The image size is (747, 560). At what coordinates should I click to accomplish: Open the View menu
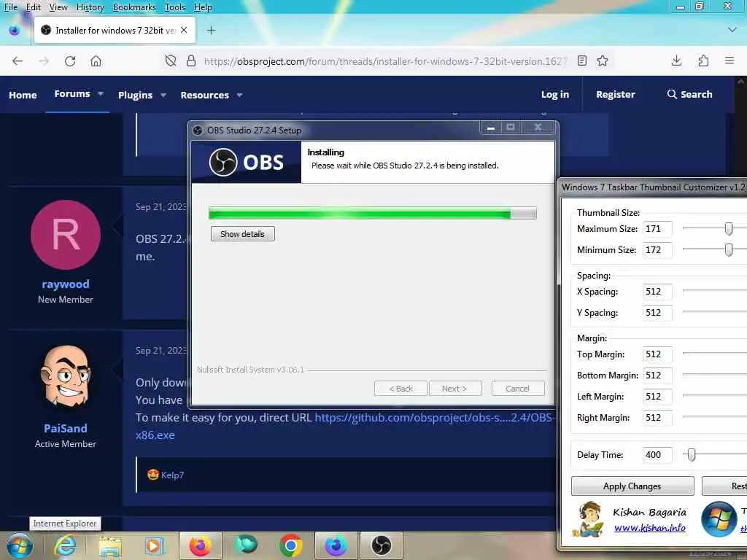point(58,7)
